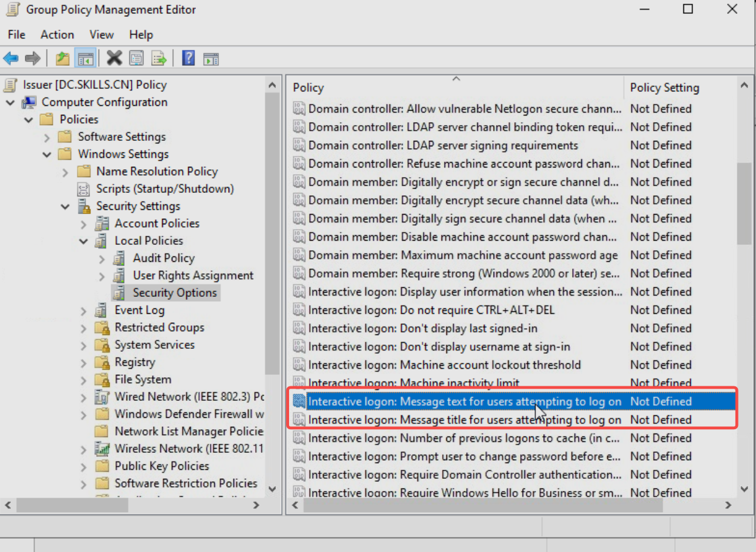Open the View menu
The height and width of the screenshot is (552, 756).
(102, 34)
